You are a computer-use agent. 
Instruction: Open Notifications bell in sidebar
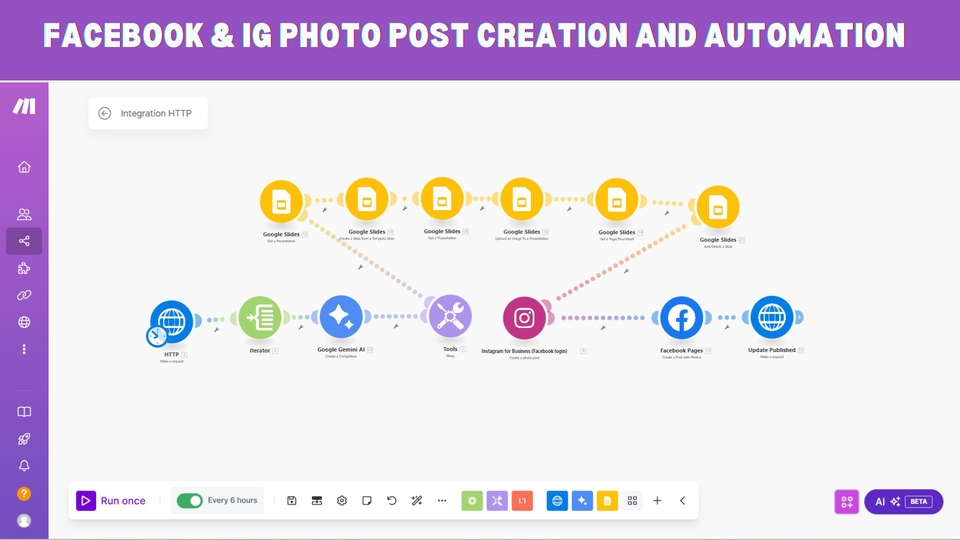point(24,465)
